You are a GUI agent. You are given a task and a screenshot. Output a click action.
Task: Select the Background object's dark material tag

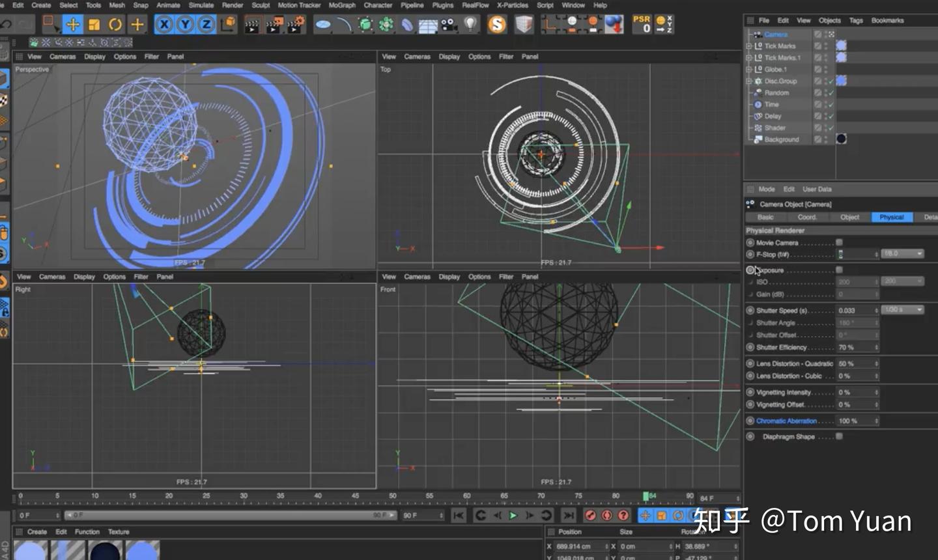842,139
